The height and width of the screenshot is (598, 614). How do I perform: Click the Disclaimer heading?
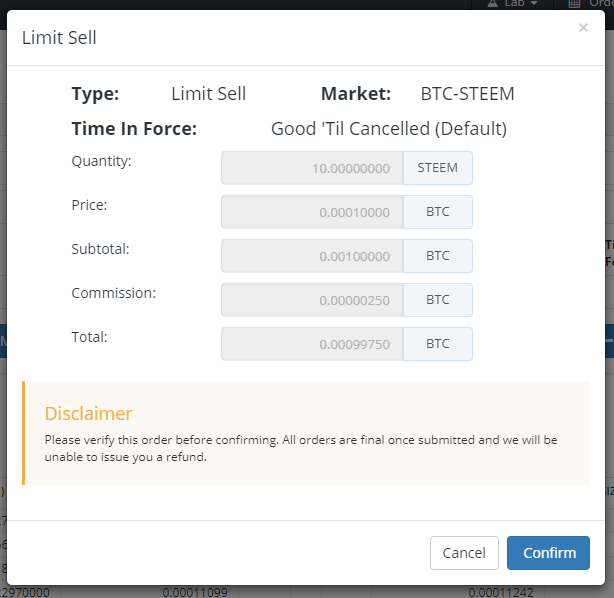tap(88, 414)
